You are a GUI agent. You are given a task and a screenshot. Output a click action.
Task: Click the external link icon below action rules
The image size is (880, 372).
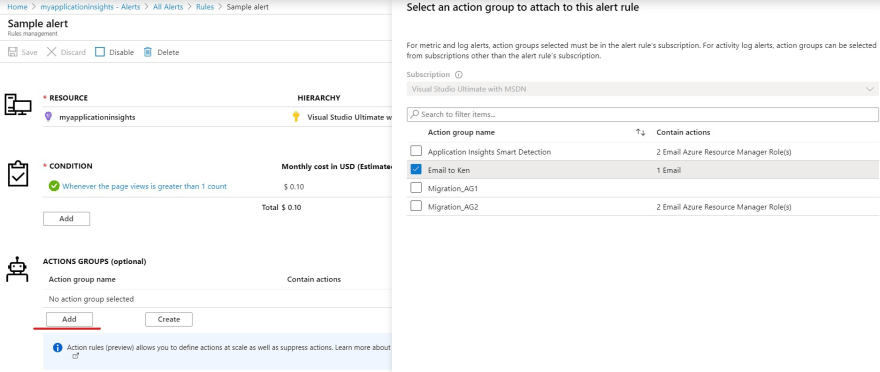pyautogui.click(x=76, y=356)
